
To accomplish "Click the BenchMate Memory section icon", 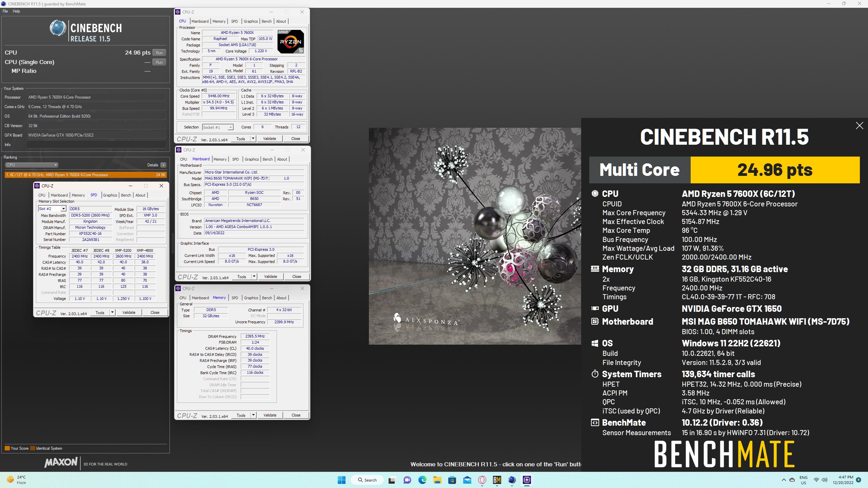I will (x=595, y=269).
